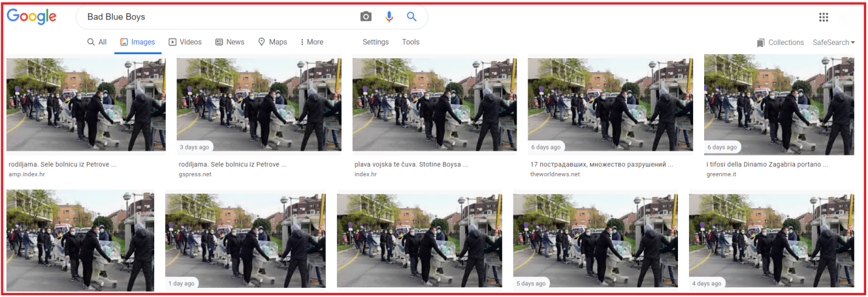Open the Maps tab

point(273,42)
